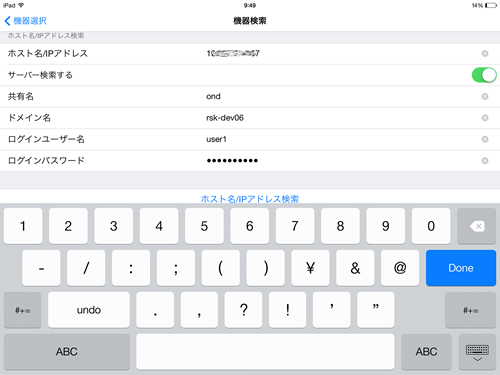Viewport: 500px width, 375px height.
Task: Tap the space bar key
Action: coord(265,352)
